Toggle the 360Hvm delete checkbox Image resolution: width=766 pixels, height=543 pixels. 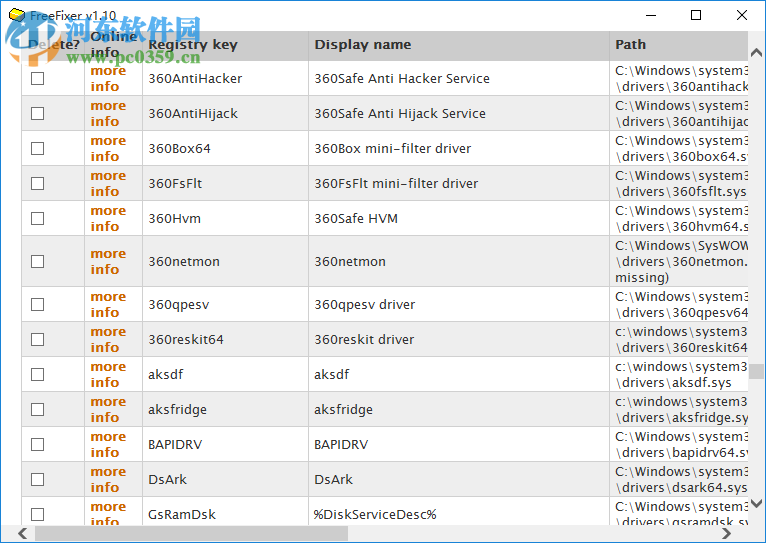[x=38, y=219]
